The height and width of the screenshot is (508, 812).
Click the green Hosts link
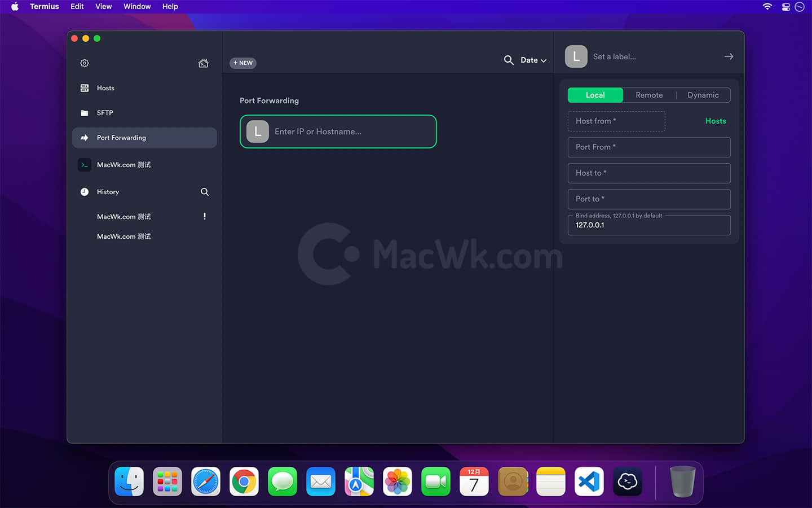pyautogui.click(x=716, y=121)
